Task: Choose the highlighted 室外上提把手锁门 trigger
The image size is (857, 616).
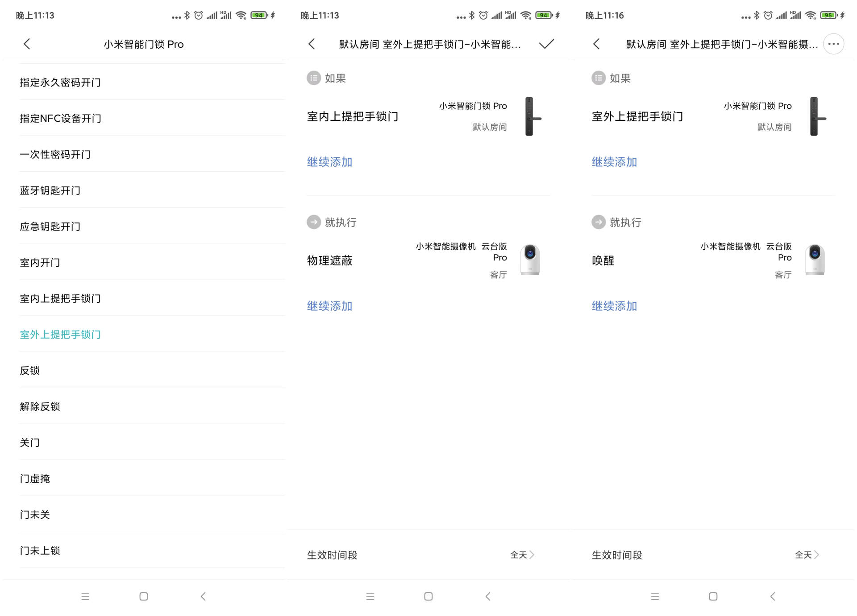Action: pyautogui.click(x=60, y=335)
